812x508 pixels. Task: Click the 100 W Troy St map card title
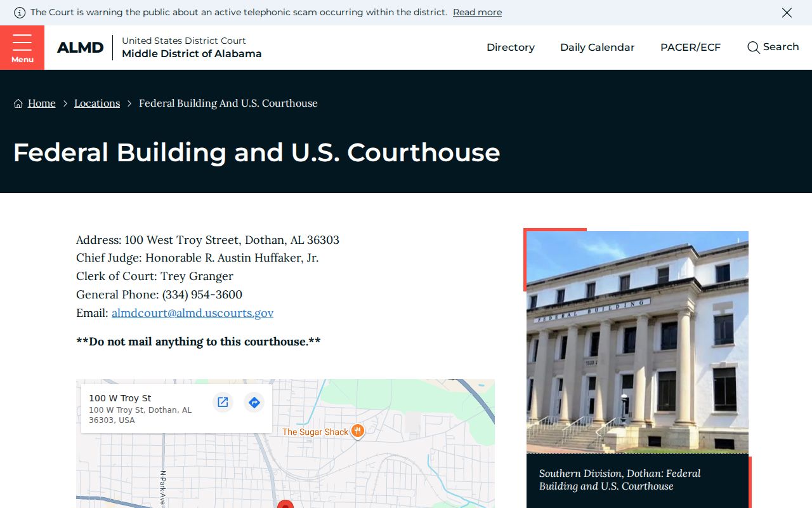click(x=120, y=398)
